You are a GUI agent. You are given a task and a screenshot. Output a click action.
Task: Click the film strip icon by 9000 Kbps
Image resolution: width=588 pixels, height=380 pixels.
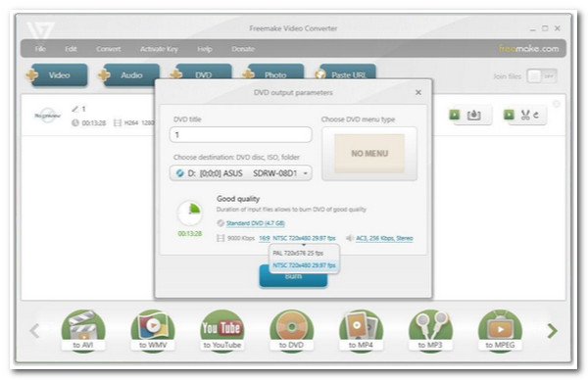pos(220,238)
